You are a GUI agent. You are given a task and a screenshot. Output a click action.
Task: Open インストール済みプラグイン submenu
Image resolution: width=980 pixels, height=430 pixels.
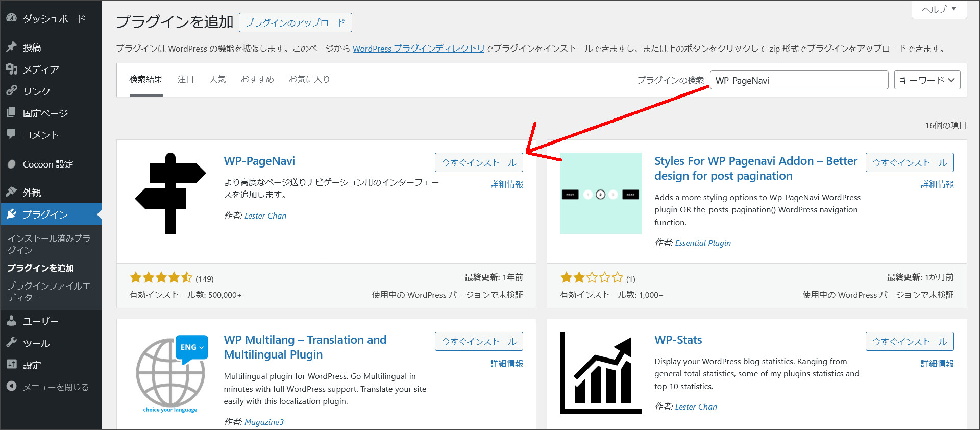point(49,244)
